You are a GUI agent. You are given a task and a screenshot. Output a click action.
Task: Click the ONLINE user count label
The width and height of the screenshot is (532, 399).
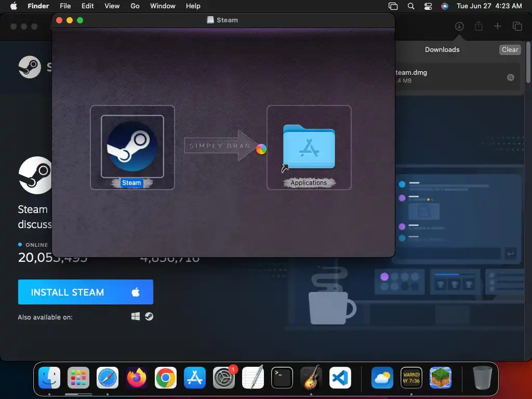click(37, 245)
